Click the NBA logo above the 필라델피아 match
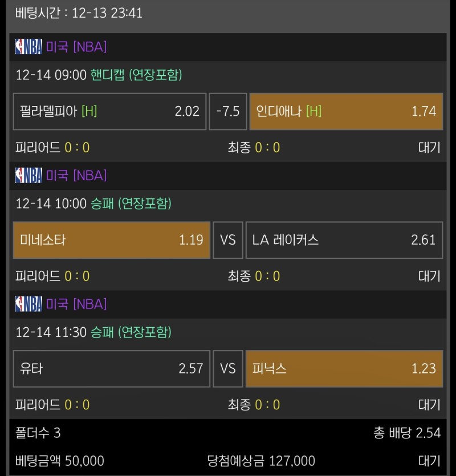The height and width of the screenshot is (476, 456). pyautogui.click(x=28, y=47)
